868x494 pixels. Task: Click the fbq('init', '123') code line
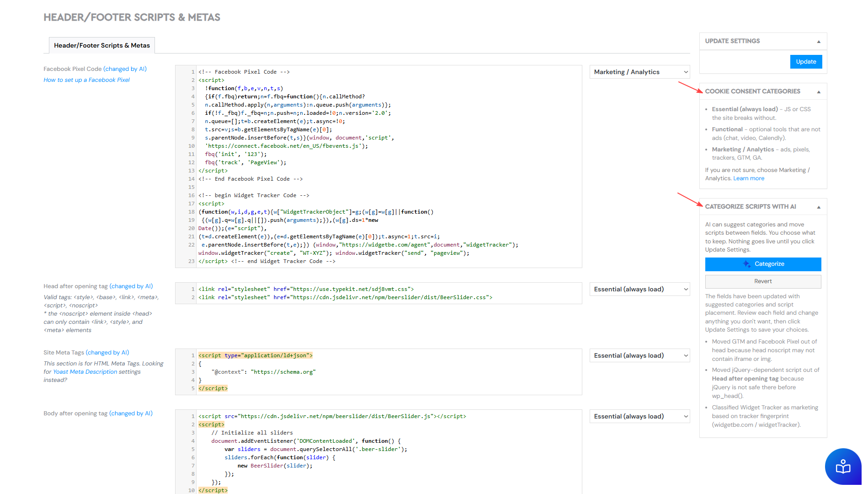[235, 154]
